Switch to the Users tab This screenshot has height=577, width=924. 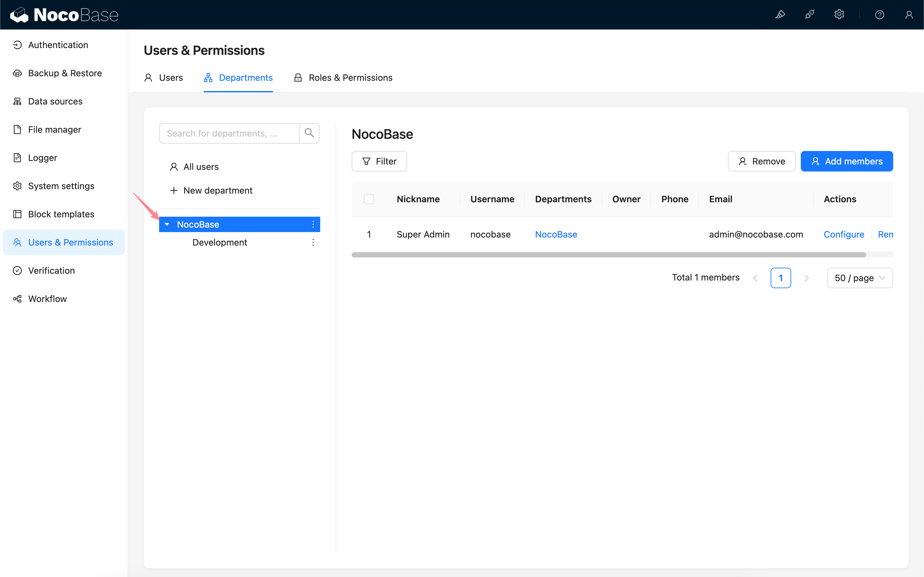163,78
